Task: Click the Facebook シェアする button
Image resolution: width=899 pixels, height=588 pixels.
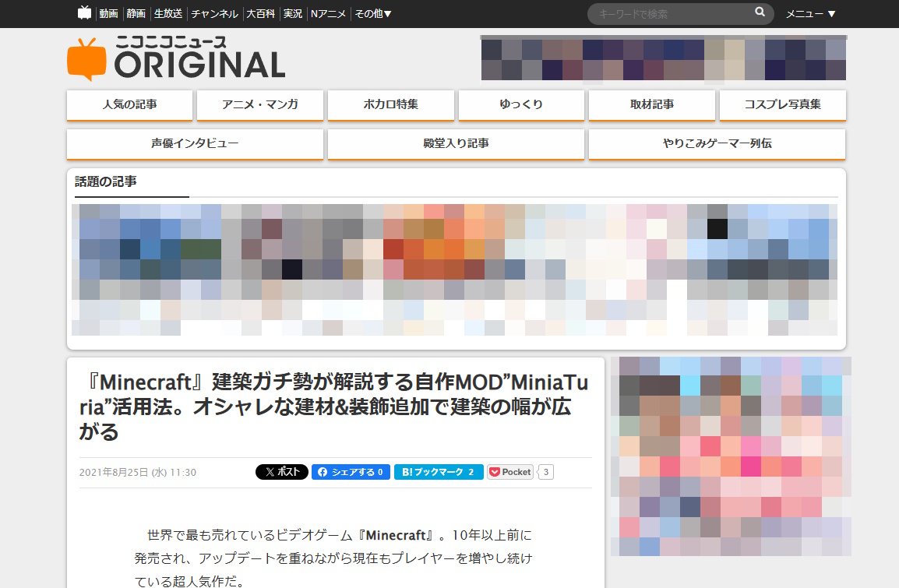Action: pyautogui.click(x=351, y=472)
